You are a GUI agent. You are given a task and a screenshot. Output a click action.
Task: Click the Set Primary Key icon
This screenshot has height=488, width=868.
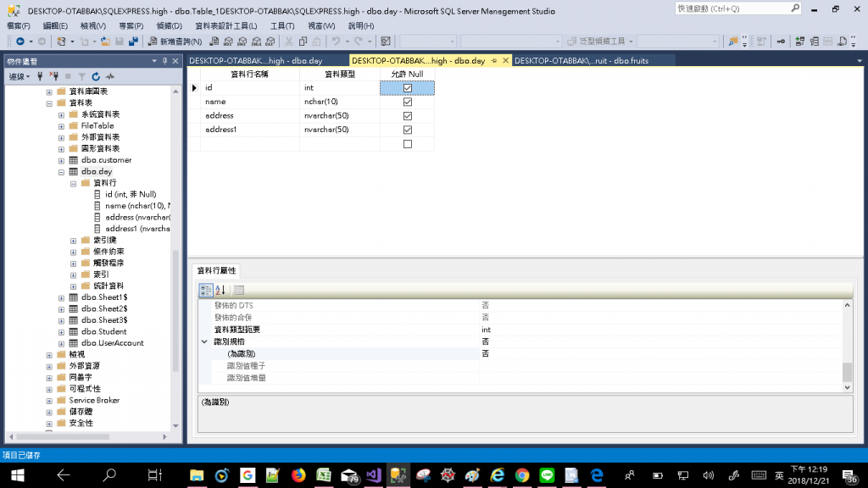[x=781, y=42]
